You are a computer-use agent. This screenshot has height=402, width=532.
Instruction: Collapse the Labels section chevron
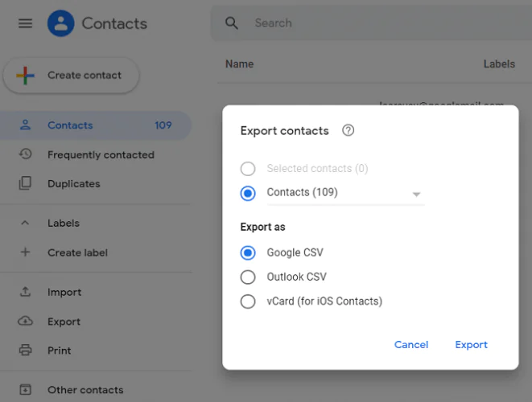[26, 224]
